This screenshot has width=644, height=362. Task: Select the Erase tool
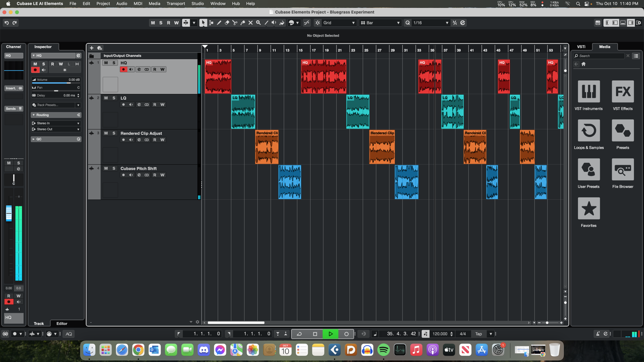coord(227,23)
